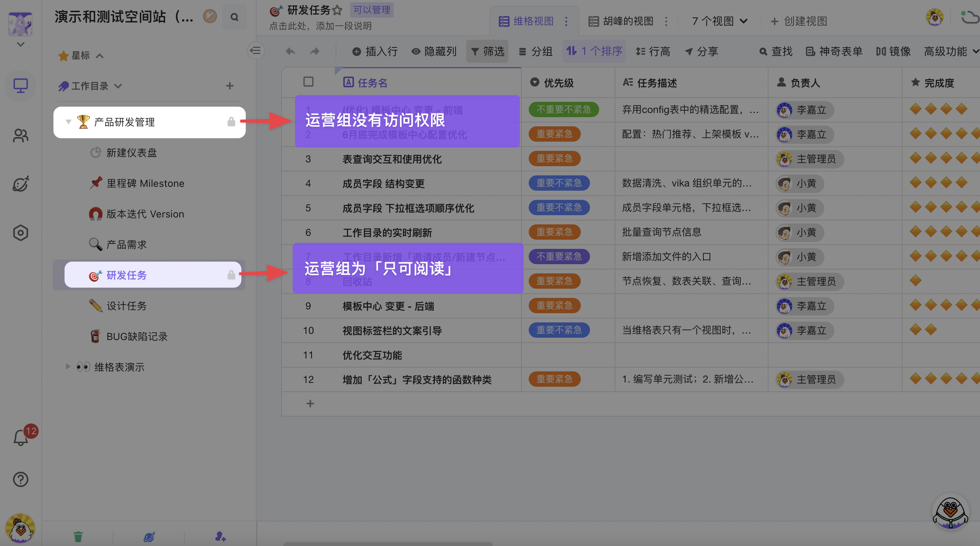Click the undo arrow in the toolbar

[x=291, y=51]
